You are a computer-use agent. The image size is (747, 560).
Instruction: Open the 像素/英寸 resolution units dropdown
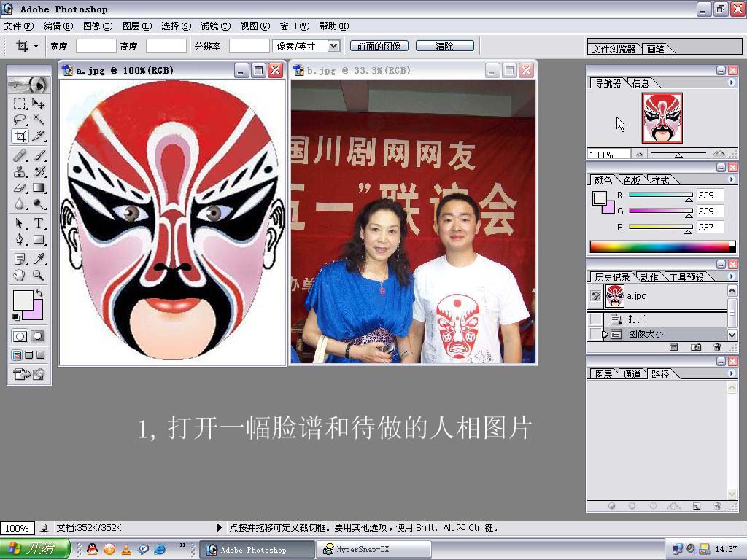(334, 46)
